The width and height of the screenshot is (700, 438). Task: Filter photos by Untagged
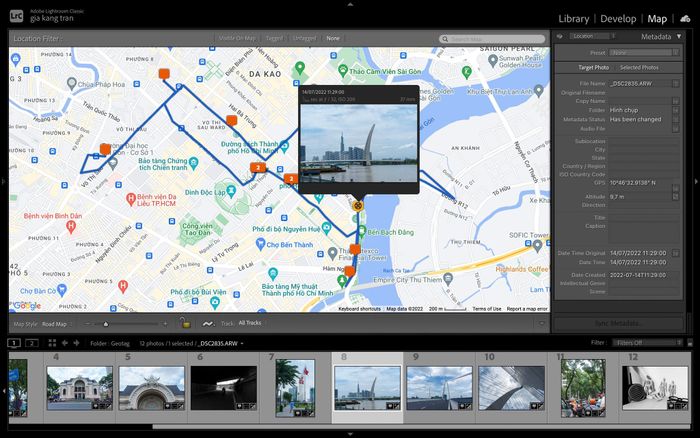coord(304,38)
